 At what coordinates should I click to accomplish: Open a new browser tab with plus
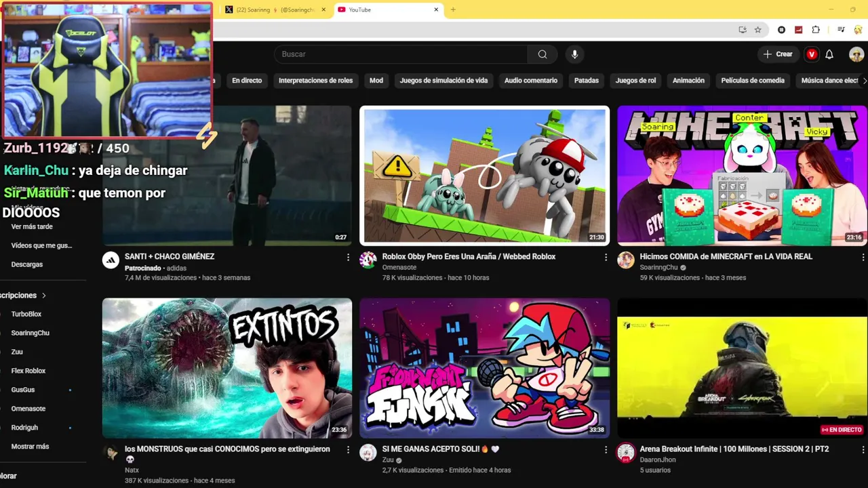coord(453,9)
